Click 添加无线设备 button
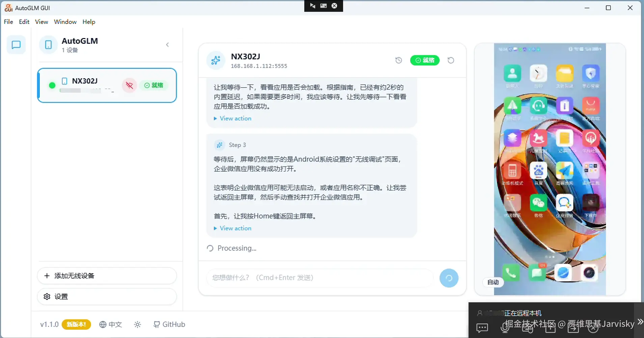Screen dimensions: 644x338 107,276
